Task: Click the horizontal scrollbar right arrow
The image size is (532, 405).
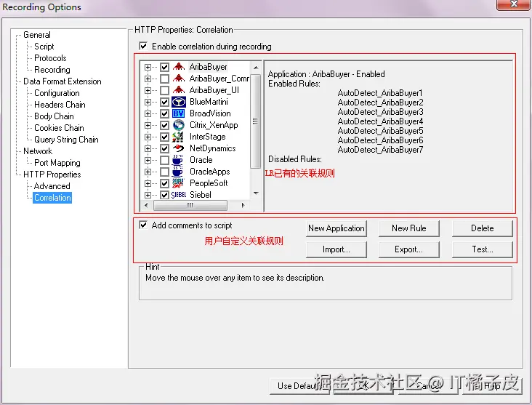Action: coord(243,205)
